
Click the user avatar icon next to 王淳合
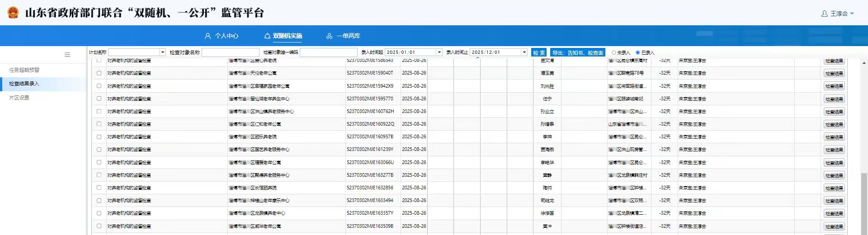tap(824, 14)
